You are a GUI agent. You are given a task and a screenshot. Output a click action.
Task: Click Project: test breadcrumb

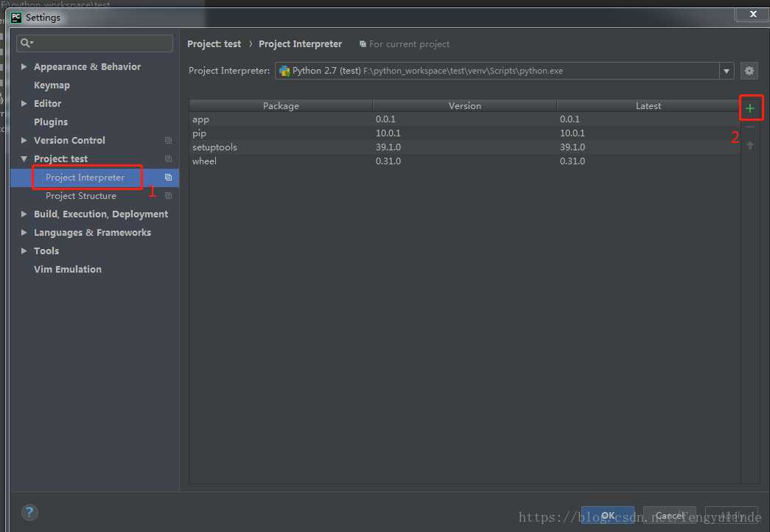214,43
